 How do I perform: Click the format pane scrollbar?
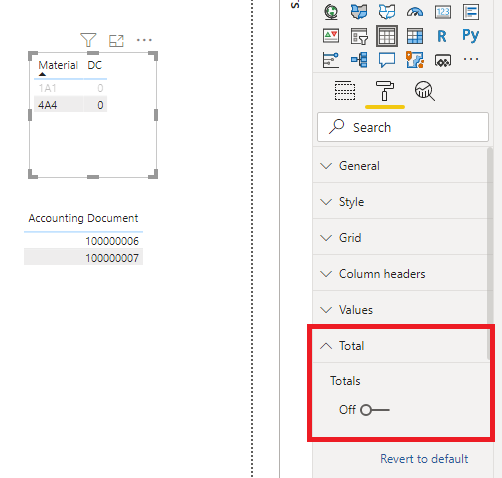pyautogui.click(x=489, y=253)
